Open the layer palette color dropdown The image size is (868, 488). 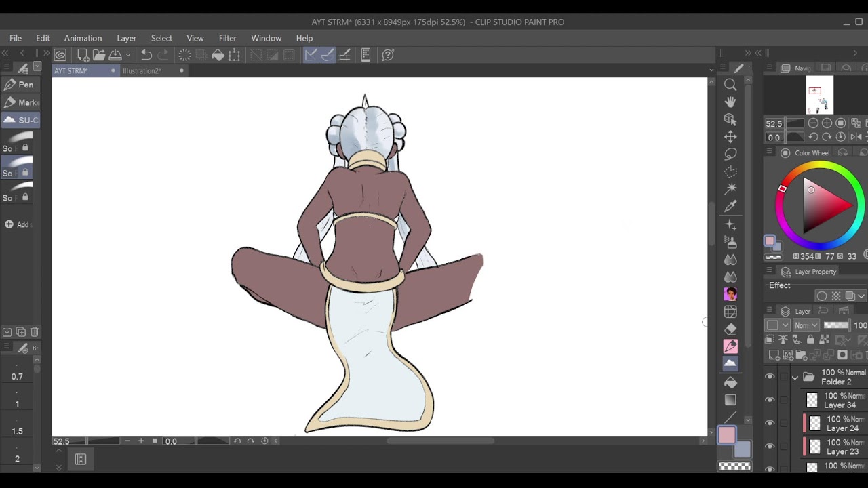777,325
